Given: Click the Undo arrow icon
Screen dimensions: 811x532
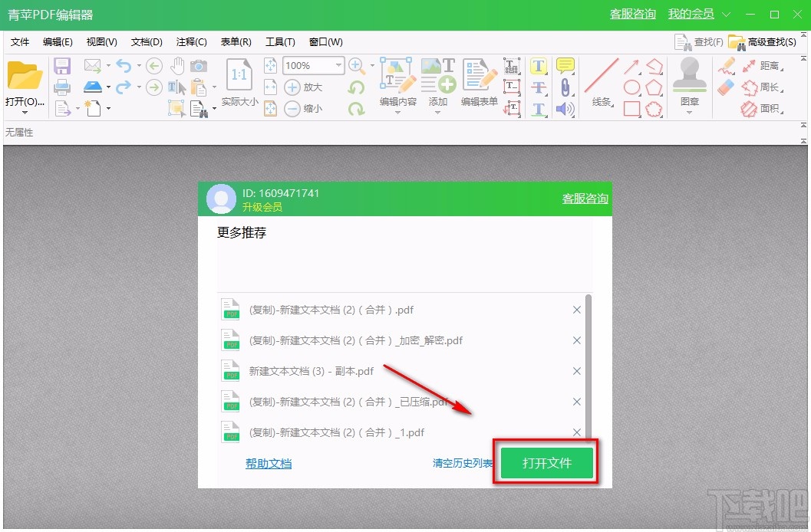Looking at the screenshot, I should click(124, 66).
